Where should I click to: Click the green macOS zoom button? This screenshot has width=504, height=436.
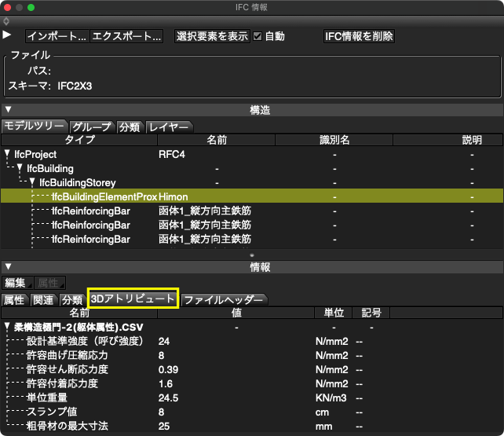tap(31, 7)
